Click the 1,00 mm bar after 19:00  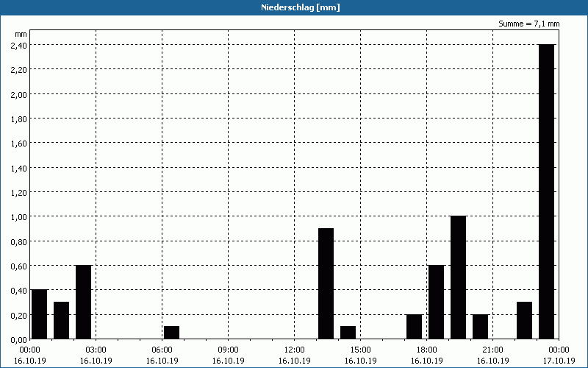[458, 277]
